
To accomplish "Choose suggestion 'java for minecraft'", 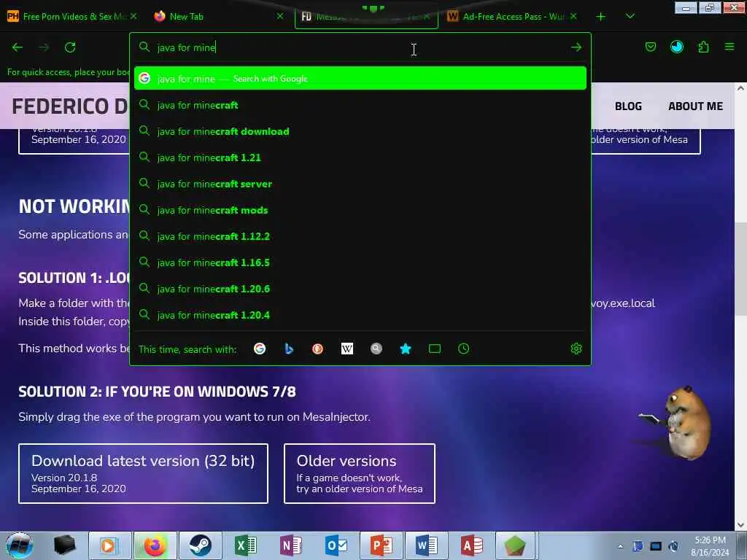I will point(360,105).
